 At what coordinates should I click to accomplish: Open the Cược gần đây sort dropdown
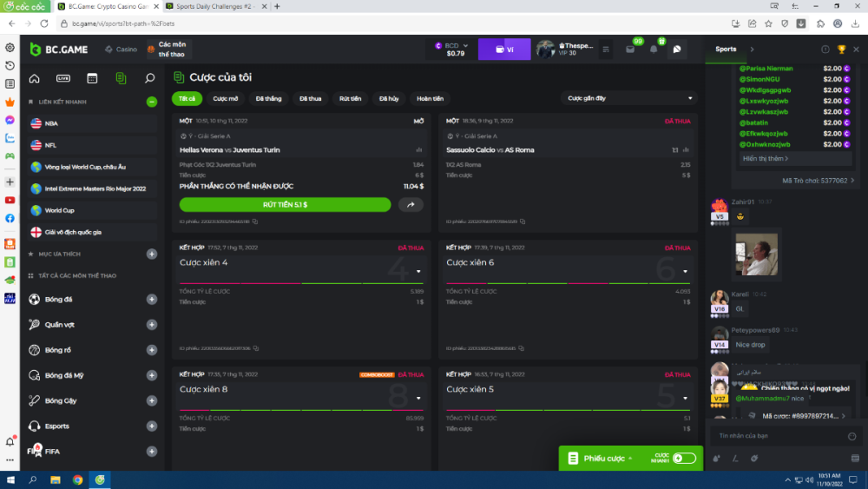click(629, 98)
